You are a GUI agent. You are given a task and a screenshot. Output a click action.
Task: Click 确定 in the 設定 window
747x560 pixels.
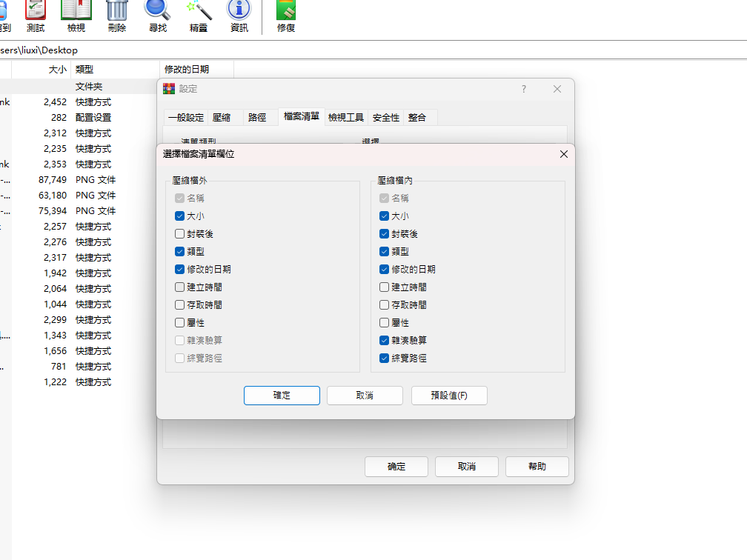pos(396,467)
